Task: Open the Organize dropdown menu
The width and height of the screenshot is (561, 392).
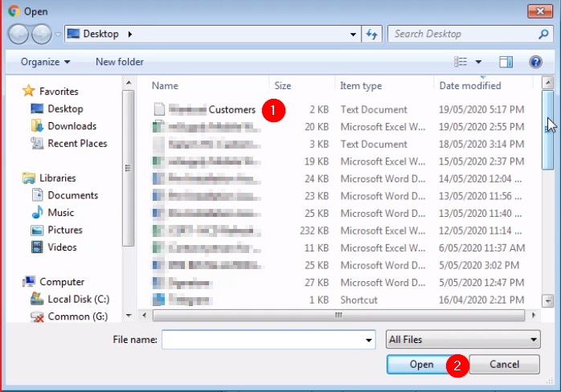Action: point(45,62)
